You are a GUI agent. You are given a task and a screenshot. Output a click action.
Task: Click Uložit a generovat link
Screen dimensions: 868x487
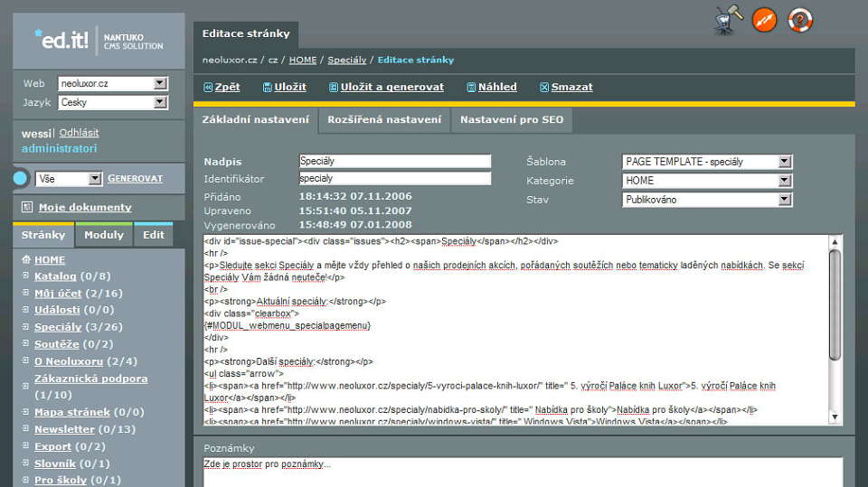pyautogui.click(x=392, y=87)
